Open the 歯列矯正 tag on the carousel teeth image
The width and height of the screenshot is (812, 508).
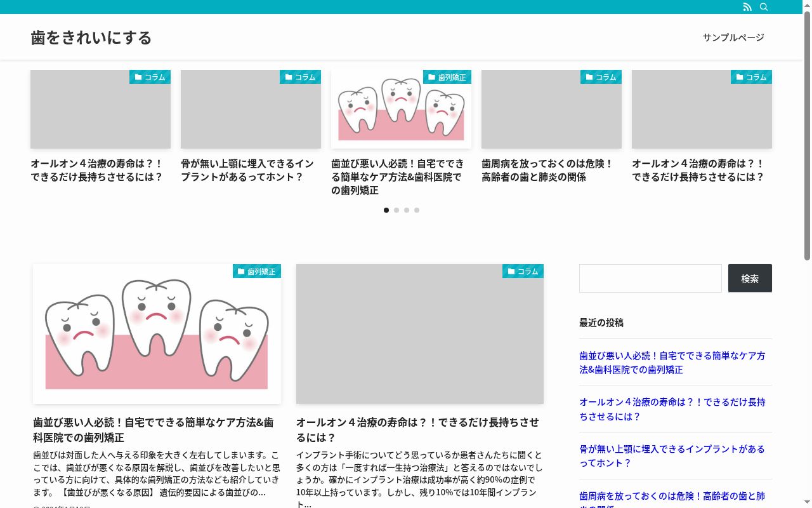447,77
